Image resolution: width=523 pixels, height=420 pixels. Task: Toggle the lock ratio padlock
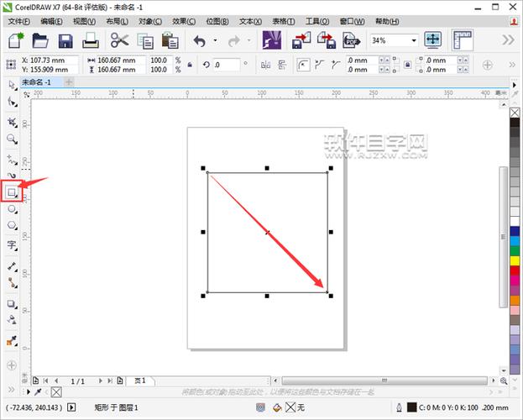point(190,65)
